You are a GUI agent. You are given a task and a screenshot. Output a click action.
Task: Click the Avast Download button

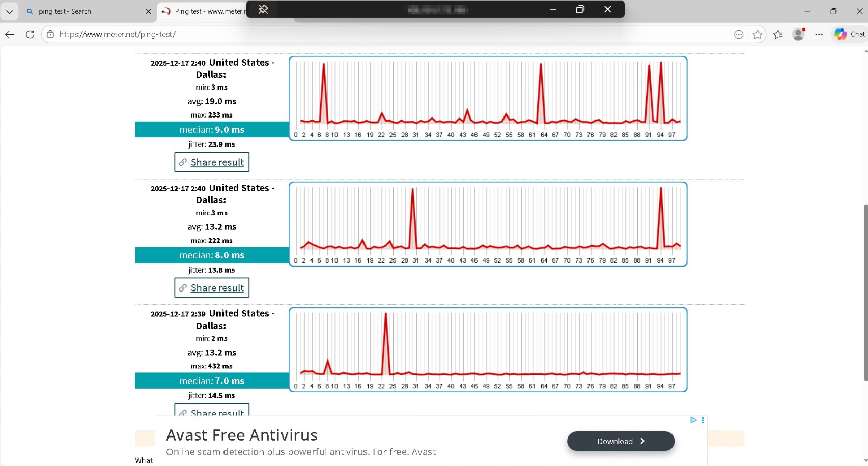coord(621,441)
